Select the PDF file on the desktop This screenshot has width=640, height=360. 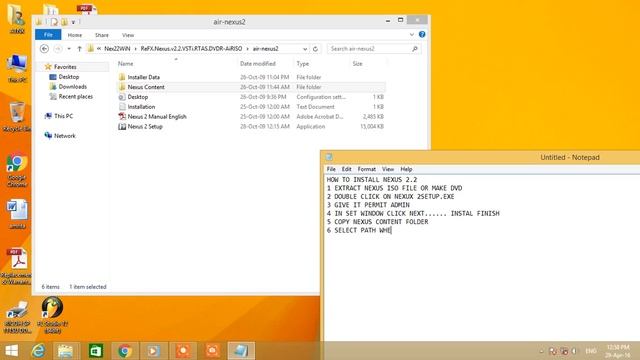[x=17, y=266]
